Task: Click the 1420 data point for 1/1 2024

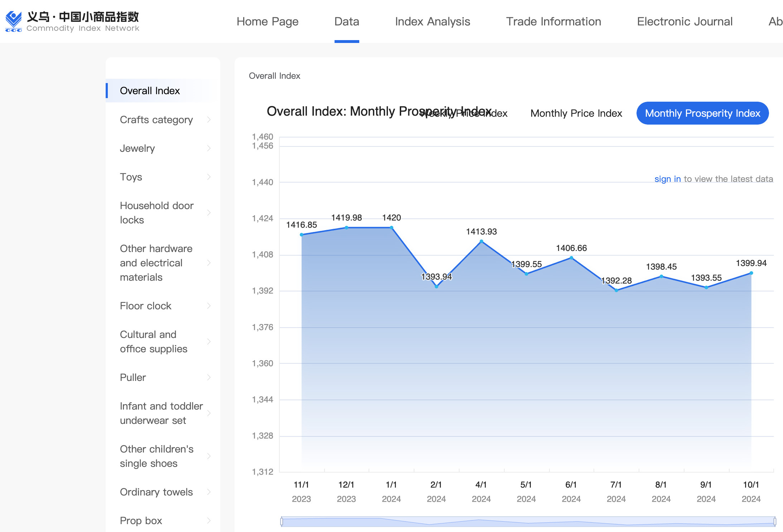Action: tap(391, 228)
